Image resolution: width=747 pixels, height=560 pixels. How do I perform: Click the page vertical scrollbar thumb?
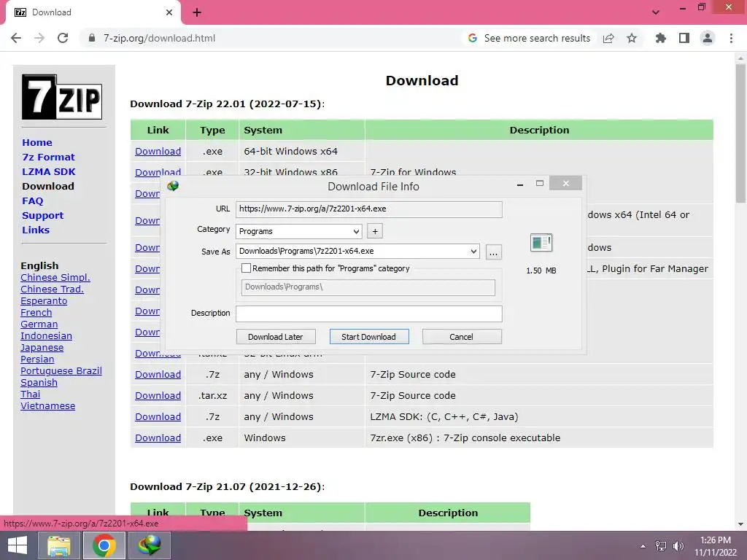click(740, 133)
